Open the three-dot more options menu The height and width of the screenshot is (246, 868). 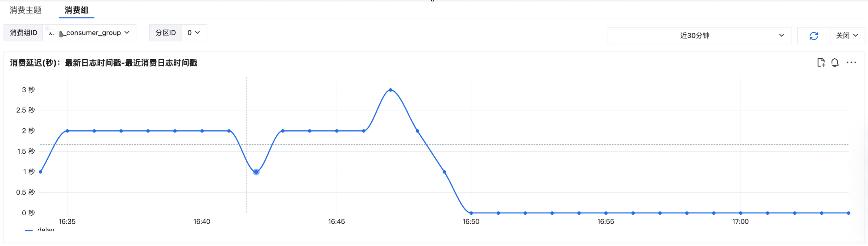851,63
